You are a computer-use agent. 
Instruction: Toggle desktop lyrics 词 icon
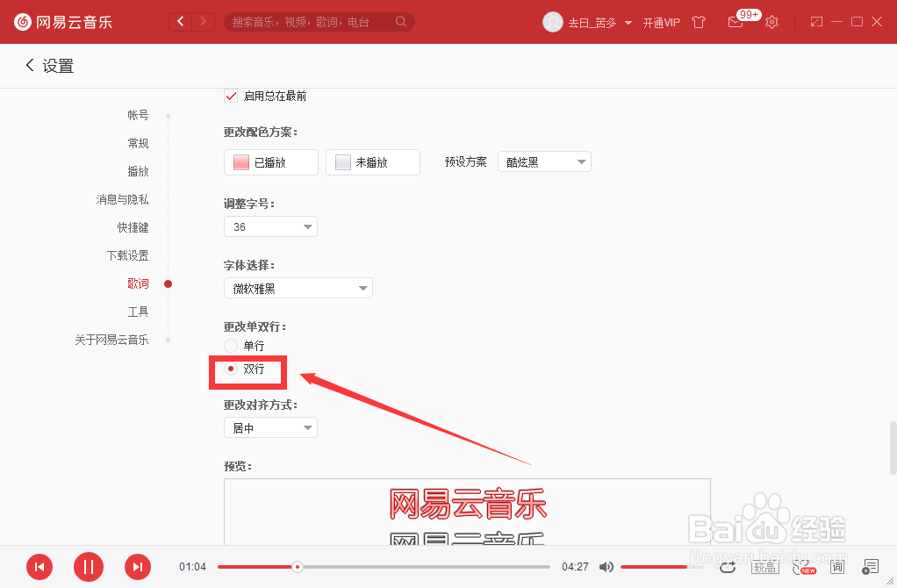pyautogui.click(x=837, y=567)
